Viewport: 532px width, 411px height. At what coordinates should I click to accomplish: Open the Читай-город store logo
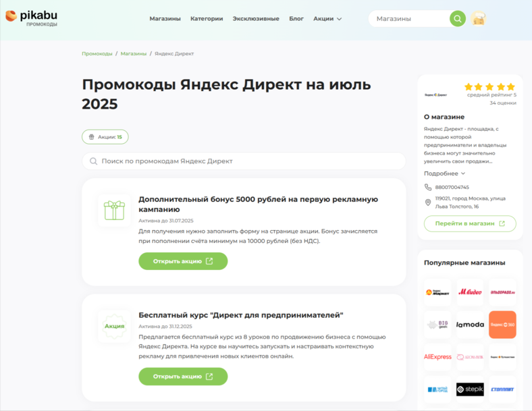[x=437, y=389]
